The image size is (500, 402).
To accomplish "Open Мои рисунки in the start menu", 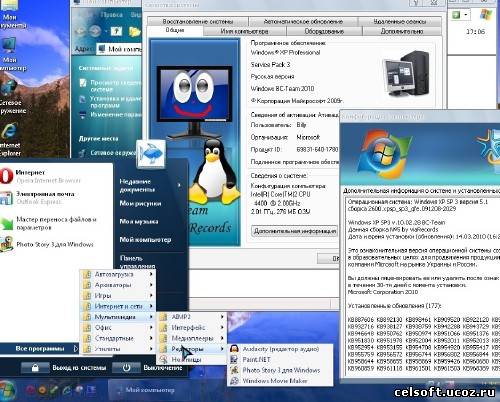I will pyautogui.click(x=140, y=203).
